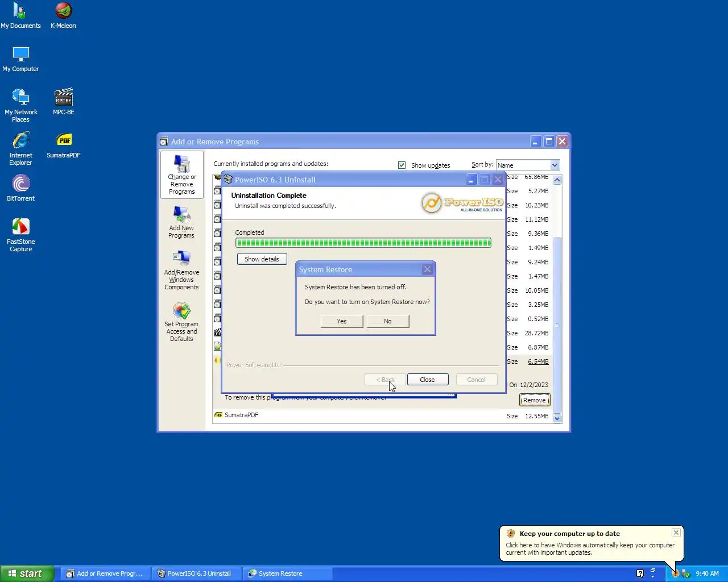The image size is (728, 582).
Task: Launch MPC-BE media player icon
Action: click(63, 102)
